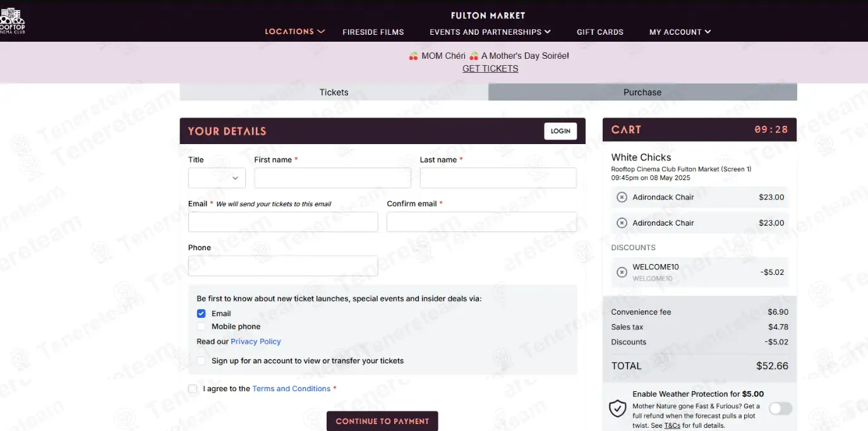Click the weather protection shield icon

(617, 408)
